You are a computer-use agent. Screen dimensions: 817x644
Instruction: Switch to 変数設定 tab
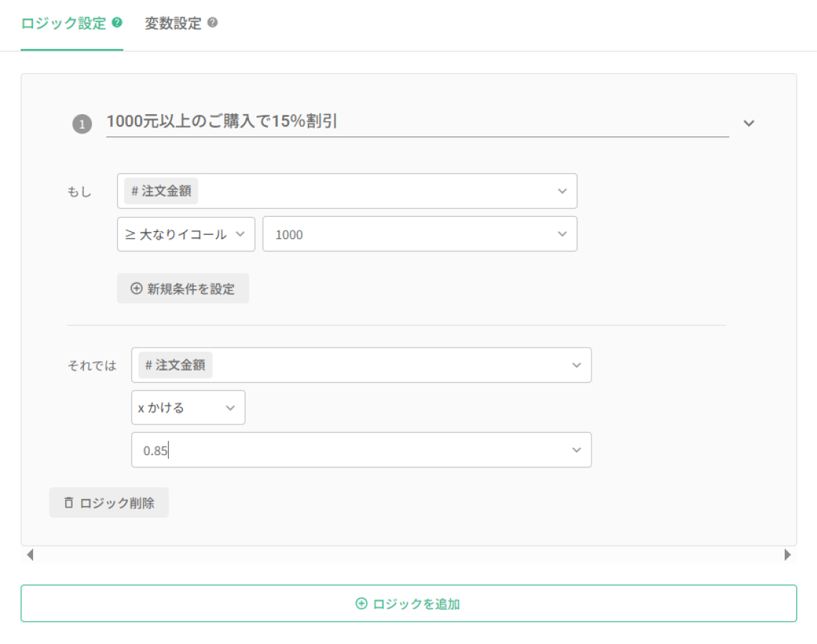(173, 24)
